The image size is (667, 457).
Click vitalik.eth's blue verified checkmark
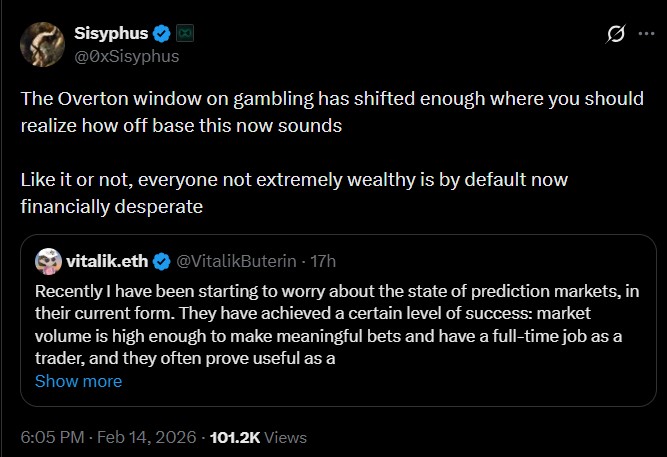click(161, 262)
